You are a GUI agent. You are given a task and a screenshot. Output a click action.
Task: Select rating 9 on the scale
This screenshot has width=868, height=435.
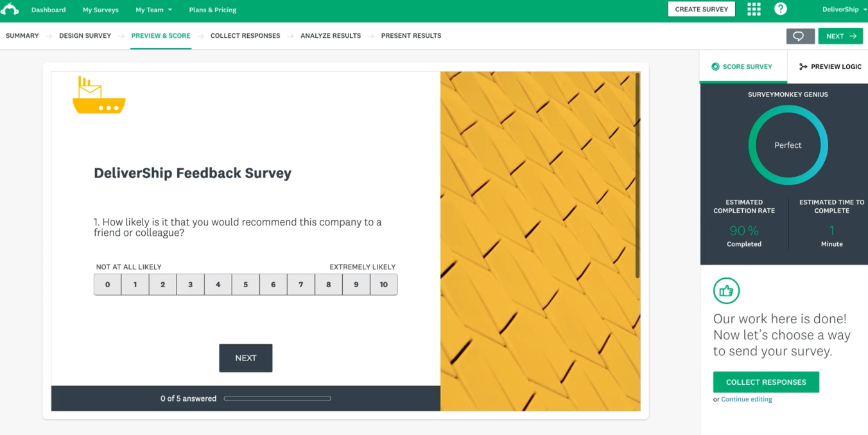pyautogui.click(x=356, y=285)
